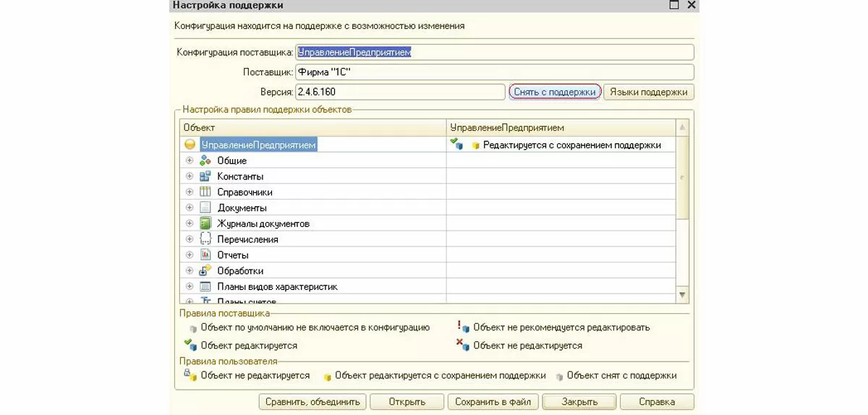Click the Версия input field
This screenshot has width=868, height=415.
(x=399, y=93)
